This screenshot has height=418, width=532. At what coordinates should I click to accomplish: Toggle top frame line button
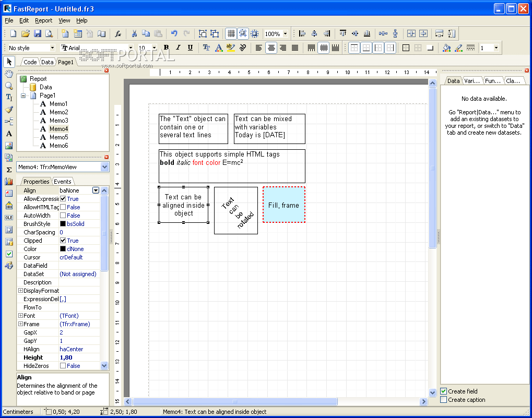(x=354, y=48)
